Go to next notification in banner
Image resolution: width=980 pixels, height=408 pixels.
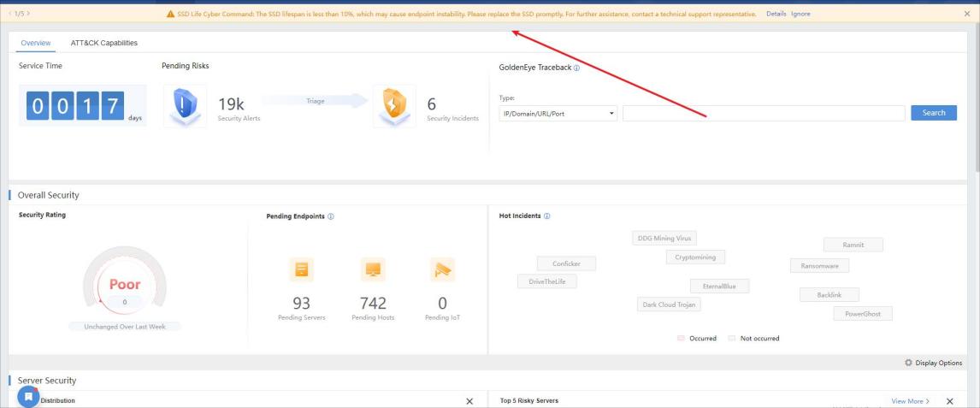pos(29,13)
